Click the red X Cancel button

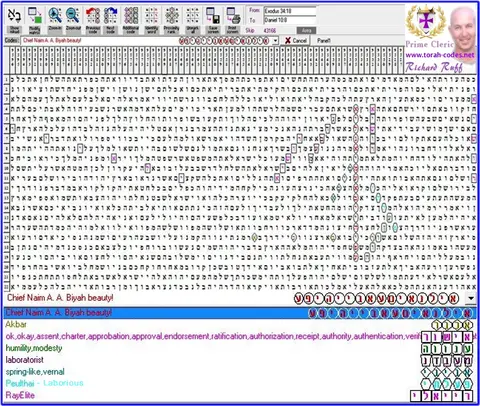tap(296, 41)
